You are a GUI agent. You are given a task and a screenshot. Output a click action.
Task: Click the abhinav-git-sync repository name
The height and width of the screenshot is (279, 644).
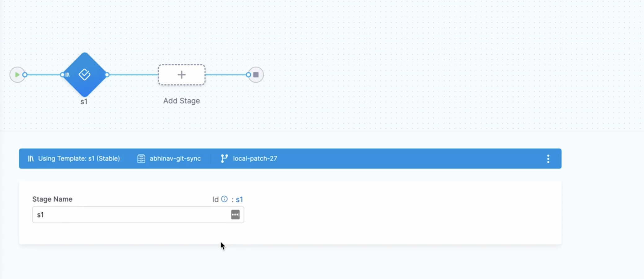175,159
